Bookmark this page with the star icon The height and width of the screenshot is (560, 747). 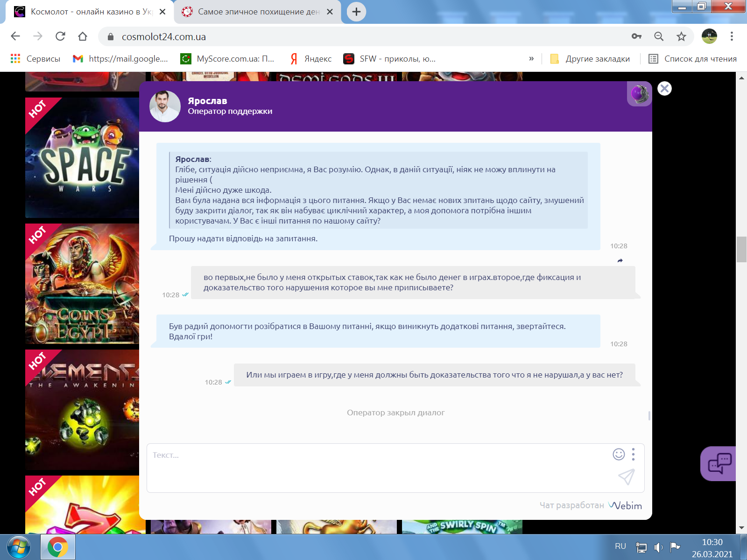pos(681,36)
